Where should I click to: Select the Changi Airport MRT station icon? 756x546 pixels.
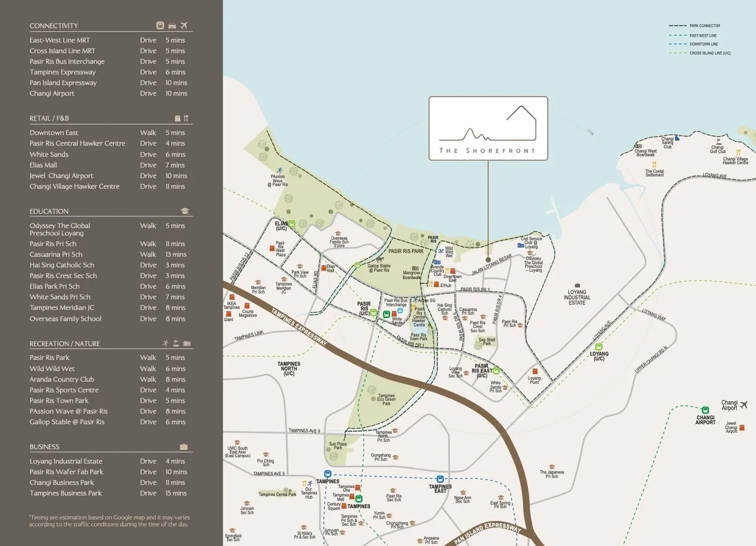(x=705, y=410)
